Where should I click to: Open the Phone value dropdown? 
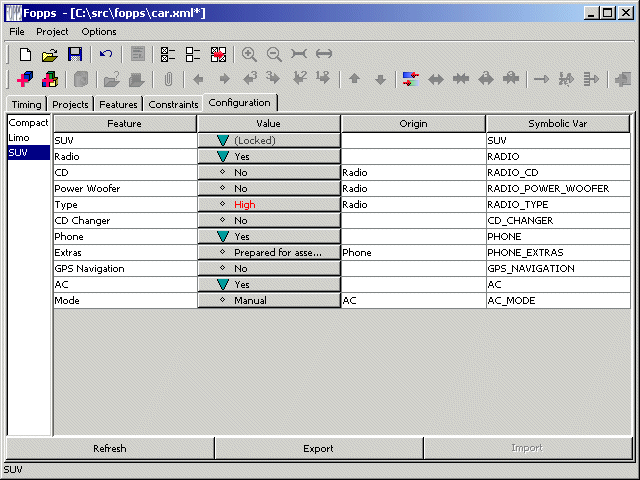(x=269, y=236)
